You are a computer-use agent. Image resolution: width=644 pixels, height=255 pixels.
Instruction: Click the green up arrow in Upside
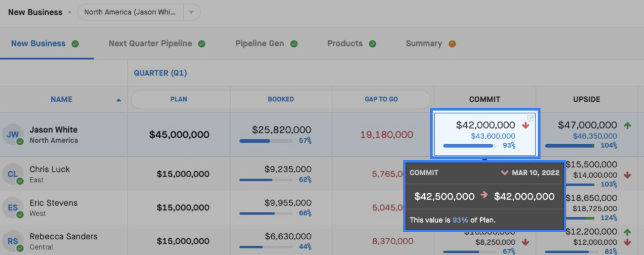coord(628,125)
